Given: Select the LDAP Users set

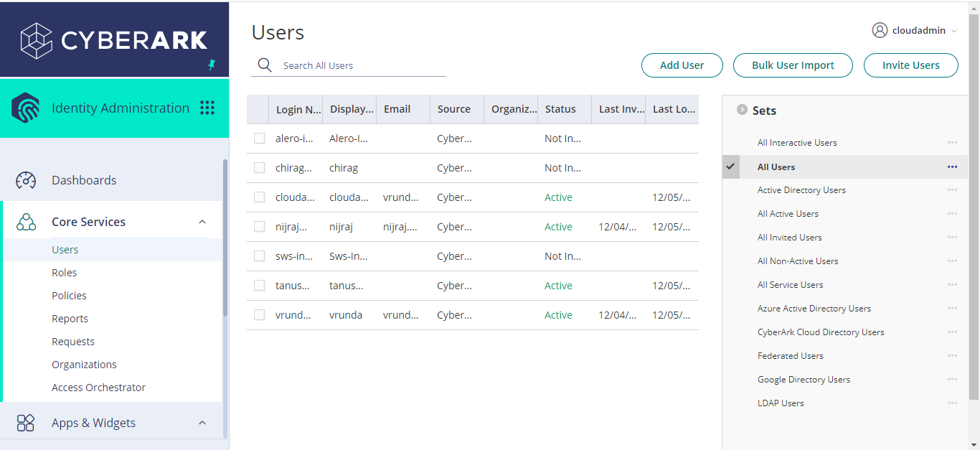Looking at the screenshot, I should 781,403.
